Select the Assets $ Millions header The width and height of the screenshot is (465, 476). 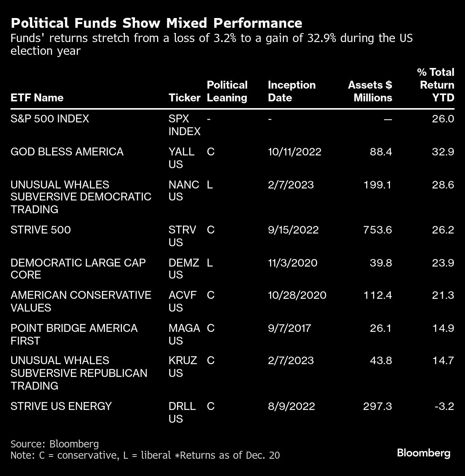pos(370,91)
